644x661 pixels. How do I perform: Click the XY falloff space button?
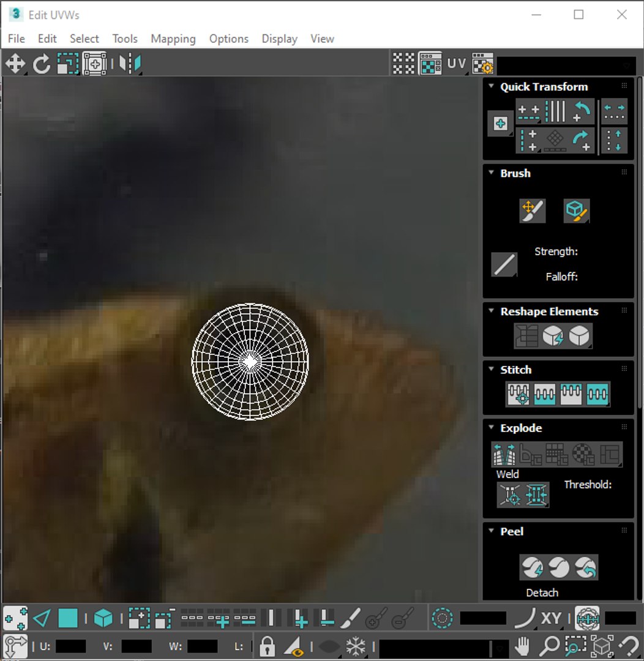pos(551,618)
